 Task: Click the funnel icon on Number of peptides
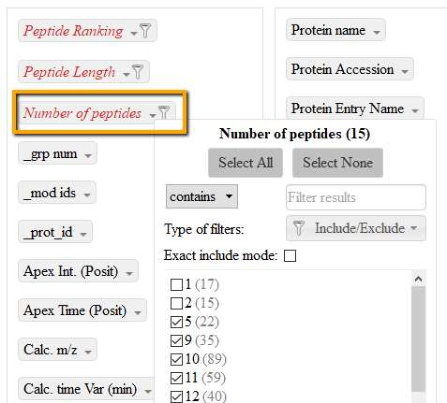tap(164, 113)
